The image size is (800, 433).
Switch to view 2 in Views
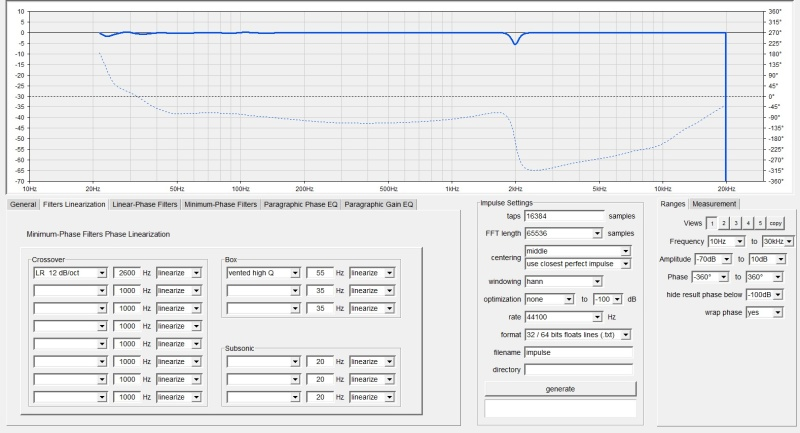click(723, 223)
